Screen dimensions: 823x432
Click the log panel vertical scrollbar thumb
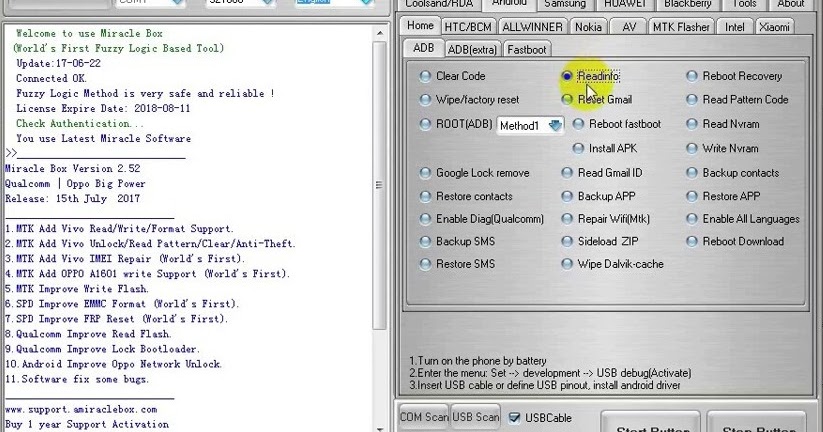tap(379, 185)
